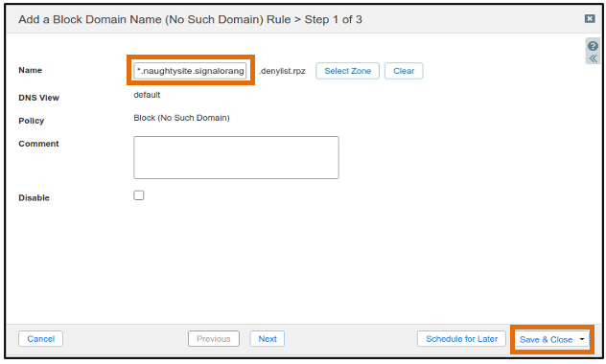Open the help question mark icon
Viewport: 606px width, 364px height.
(x=593, y=46)
